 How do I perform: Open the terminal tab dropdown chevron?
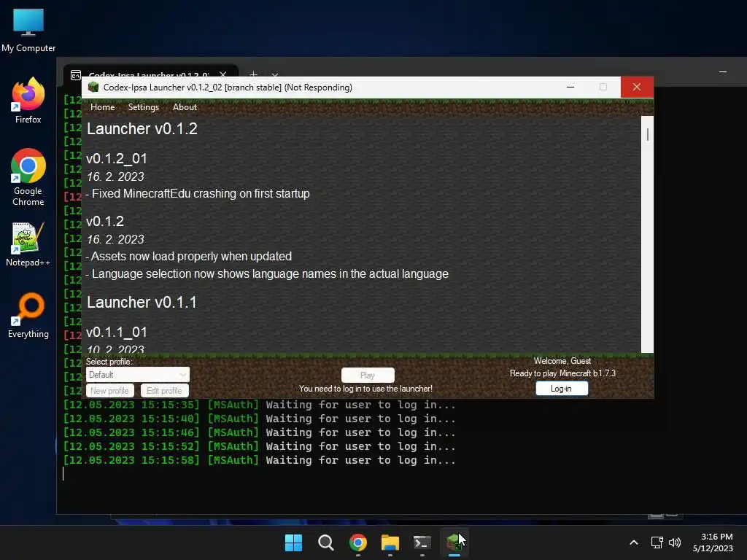[x=275, y=75]
